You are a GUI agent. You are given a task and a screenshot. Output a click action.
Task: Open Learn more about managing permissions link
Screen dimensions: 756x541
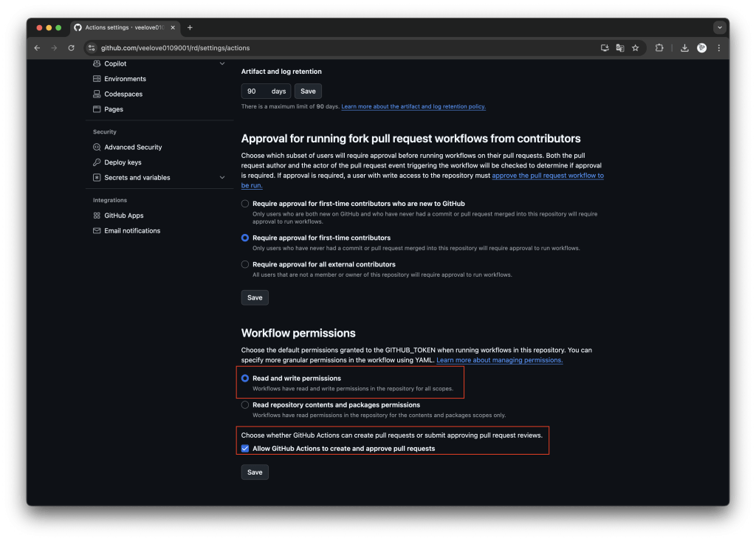pyautogui.click(x=499, y=360)
